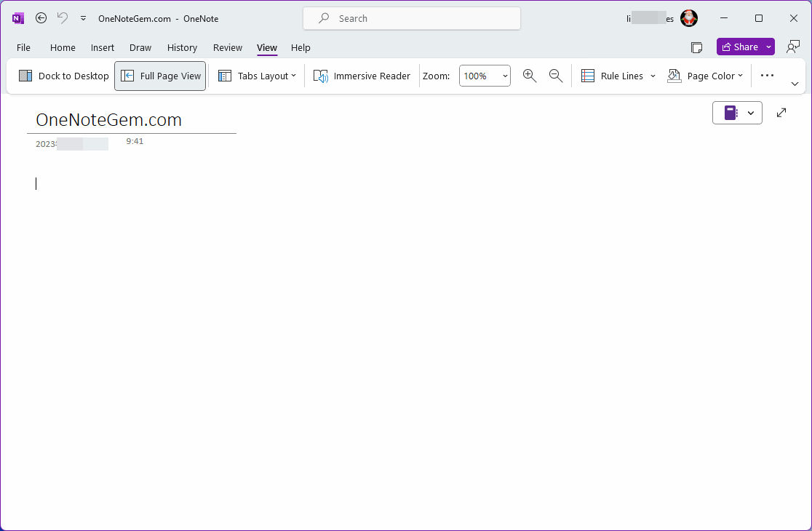812x531 pixels.
Task: Expand the Share dropdown arrow
Action: (769, 47)
